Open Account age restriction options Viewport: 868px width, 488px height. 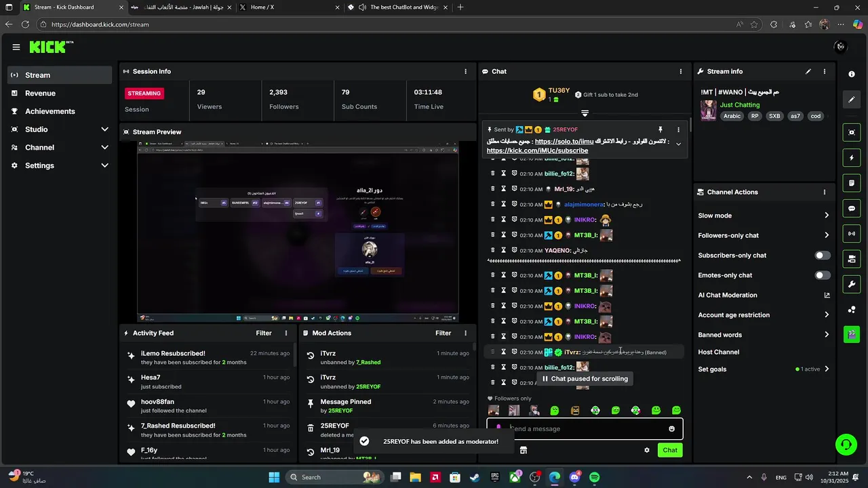[764, 315]
